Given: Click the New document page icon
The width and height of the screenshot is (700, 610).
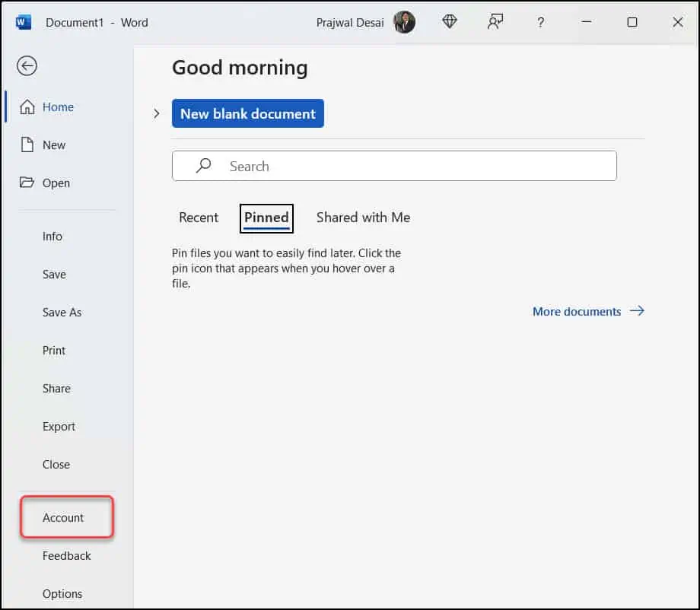Looking at the screenshot, I should click(27, 145).
